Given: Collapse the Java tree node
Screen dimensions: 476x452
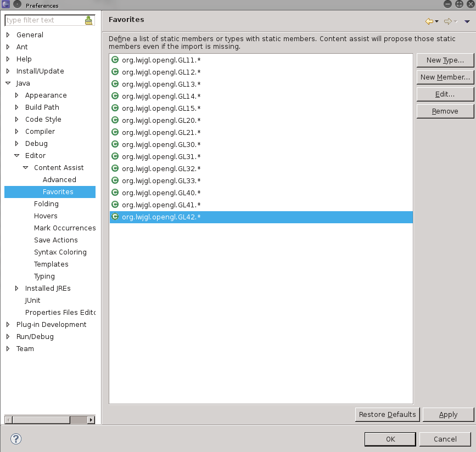Looking at the screenshot, I should (x=8, y=83).
